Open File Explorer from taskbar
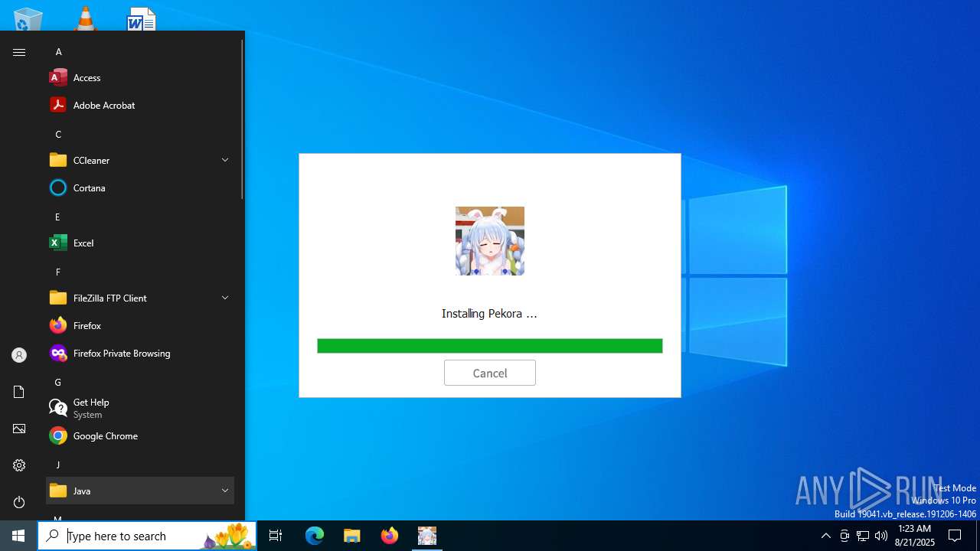980x551 pixels. pos(351,536)
